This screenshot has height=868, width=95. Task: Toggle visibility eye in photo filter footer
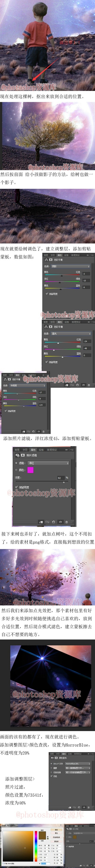point(60,522)
